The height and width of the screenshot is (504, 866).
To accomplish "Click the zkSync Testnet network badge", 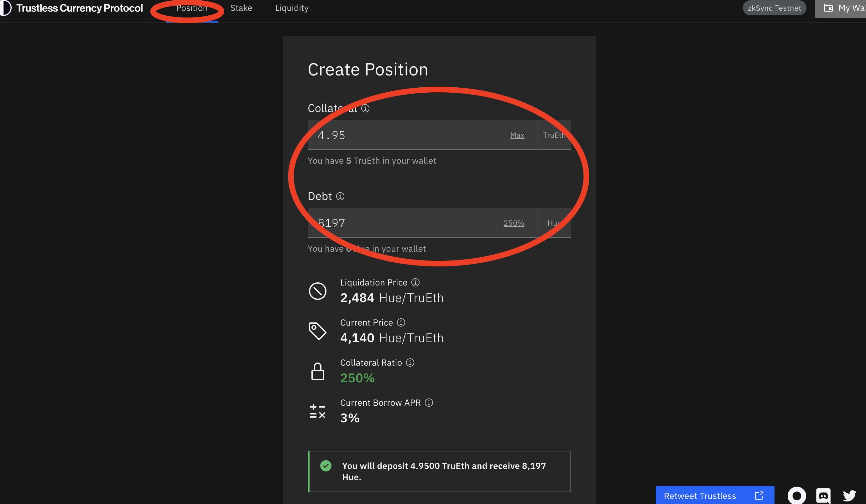I will (774, 8).
